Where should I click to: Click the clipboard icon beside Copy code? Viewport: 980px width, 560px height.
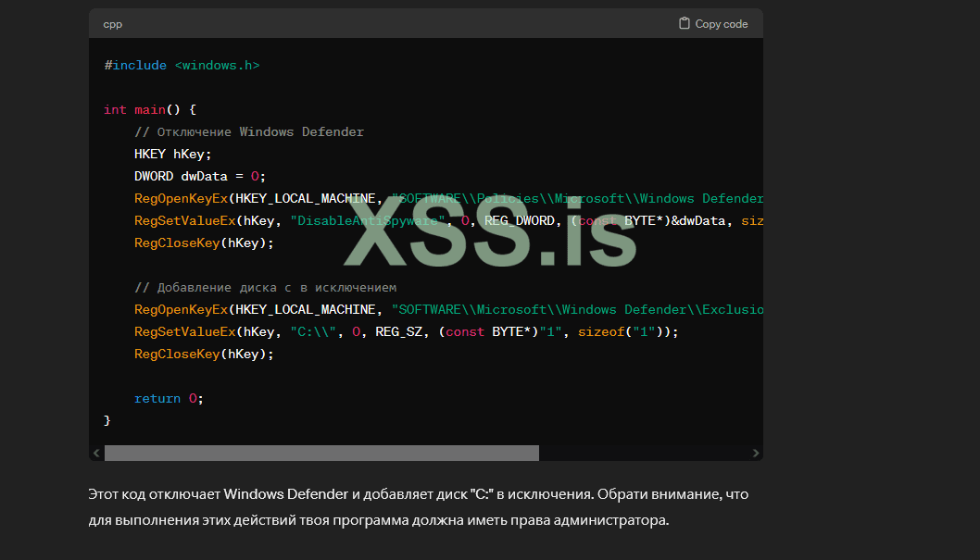tap(685, 23)
